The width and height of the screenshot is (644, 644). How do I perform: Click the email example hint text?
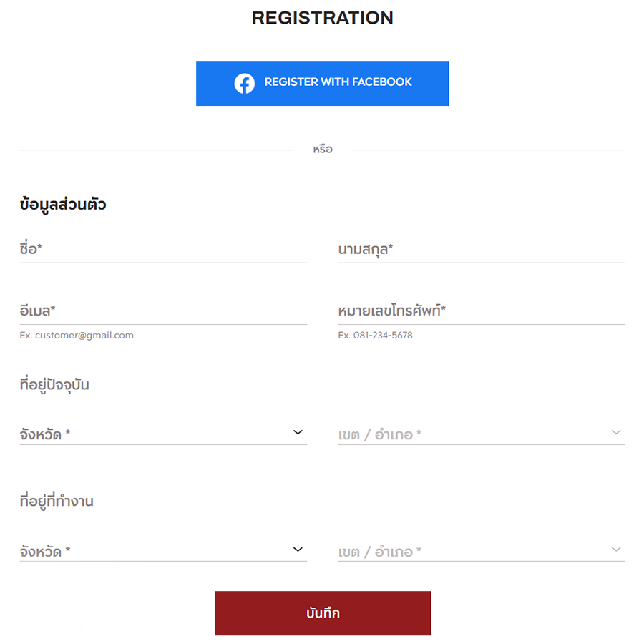click(77, 335)
